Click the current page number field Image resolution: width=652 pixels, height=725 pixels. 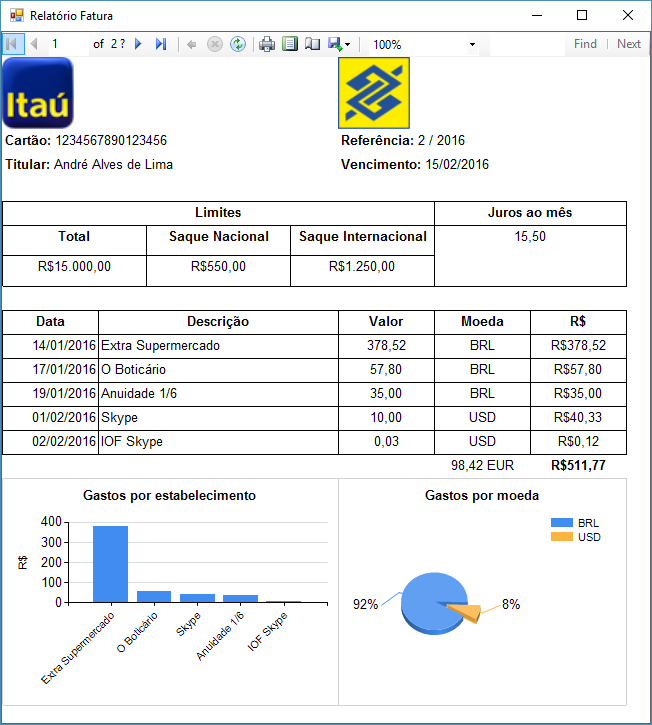pos(66,44)
